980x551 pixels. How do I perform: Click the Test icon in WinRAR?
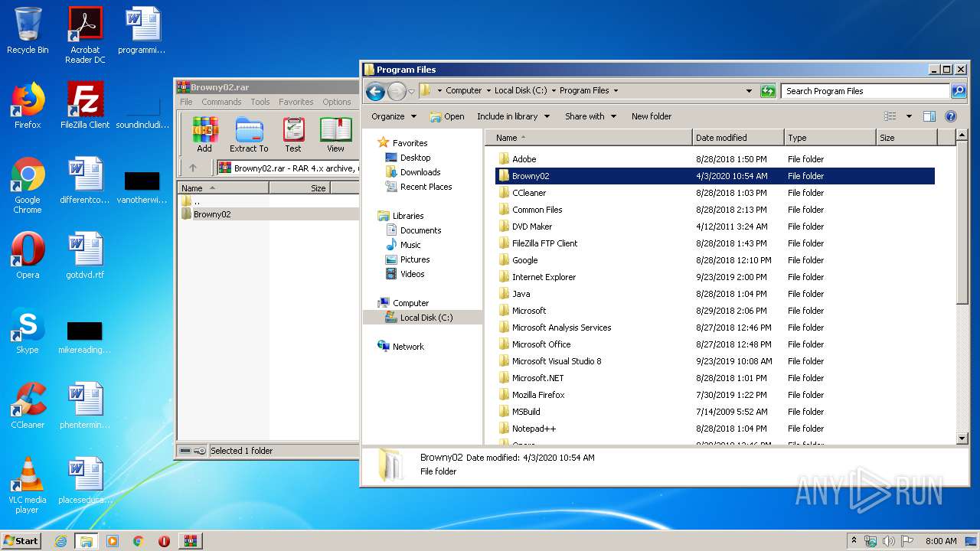point(293,135)
